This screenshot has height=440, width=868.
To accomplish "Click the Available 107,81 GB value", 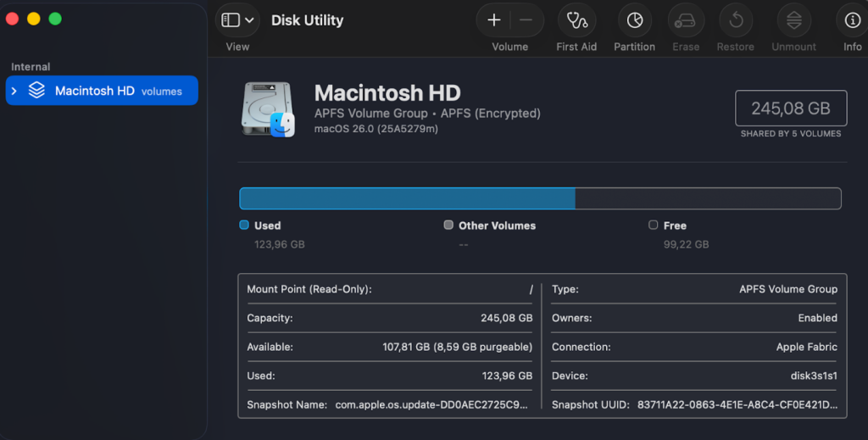I will 457,347.
